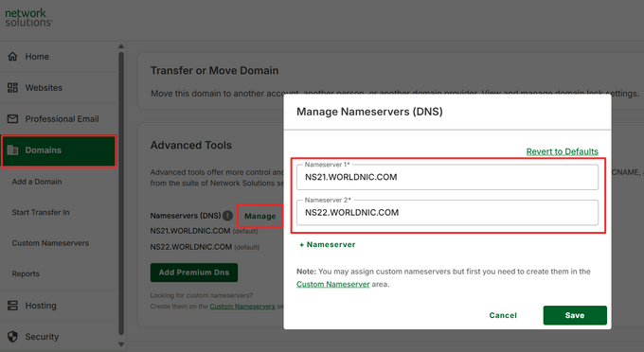Click the Websites grid icon
Image resolution: width=644 pixels, height=352 pixels.
pos(12,87)
